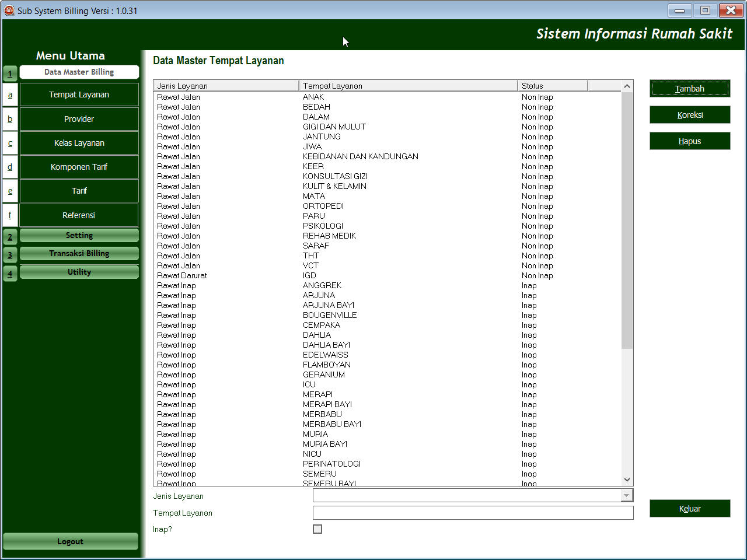
Task: Select Provider submenu
Action: pyautogui.click(x=79, y=119)
